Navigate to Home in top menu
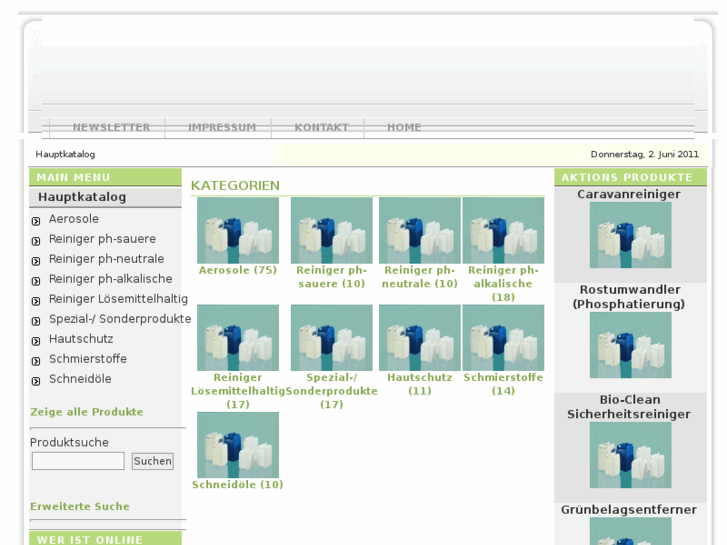The image size is (727, 545). tap(404, 128)
